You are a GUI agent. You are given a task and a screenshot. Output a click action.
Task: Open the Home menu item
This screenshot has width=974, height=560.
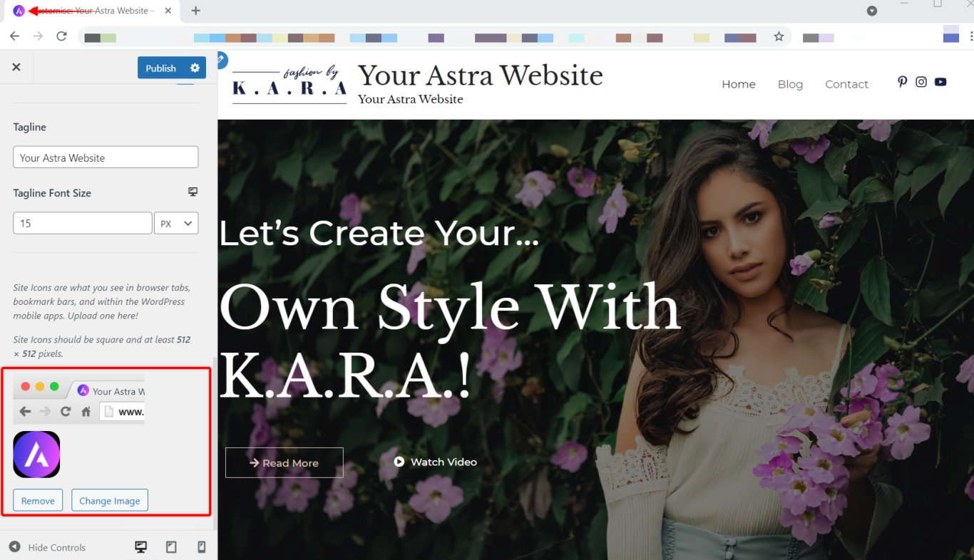click(x=739, y=84)
